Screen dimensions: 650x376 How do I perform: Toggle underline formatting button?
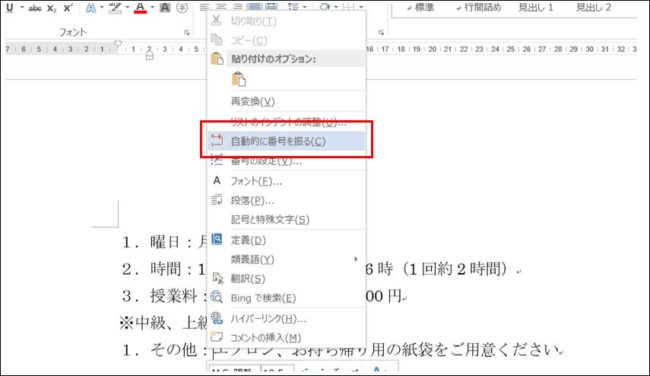(x=10, y=7)
